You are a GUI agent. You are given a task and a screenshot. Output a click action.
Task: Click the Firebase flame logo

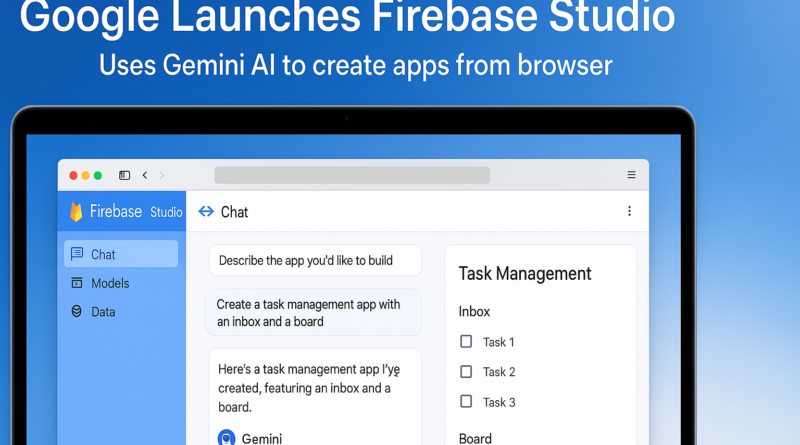(x=76, y=212)
